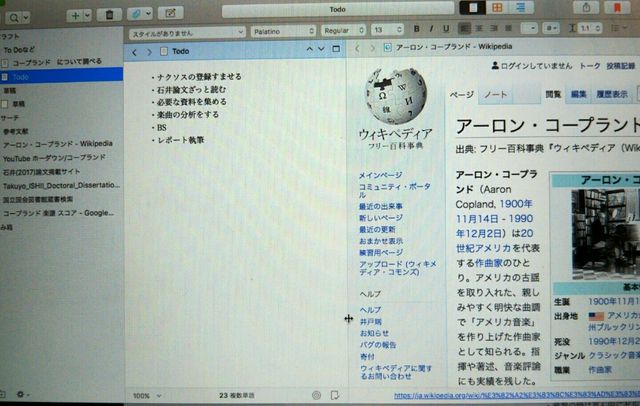Open the search magnifier in the toolbar
640x406 pixels.
(x=14, y=18)
